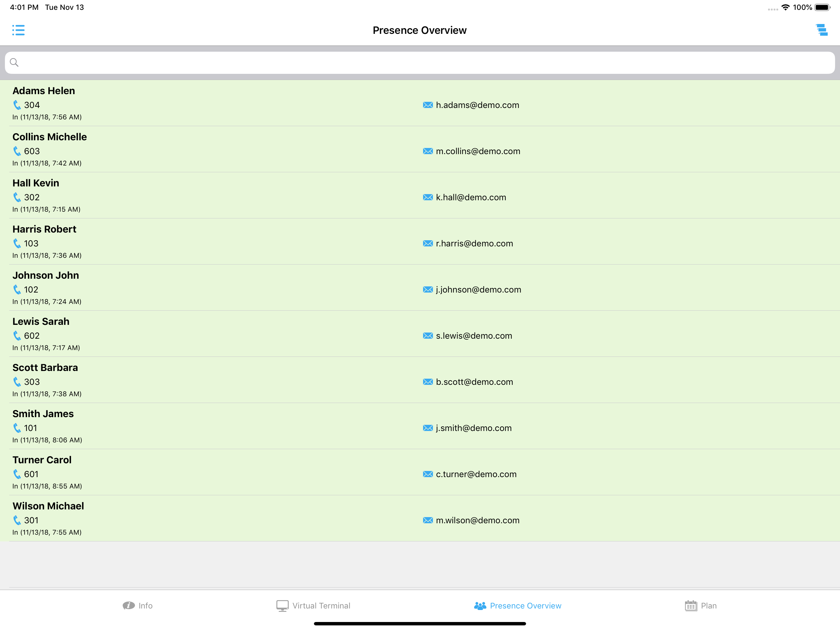The height and width of the screenshot is (630, 840).
Task: Click mail icon beside b.scott@demo.com
Action: point(428,382)
